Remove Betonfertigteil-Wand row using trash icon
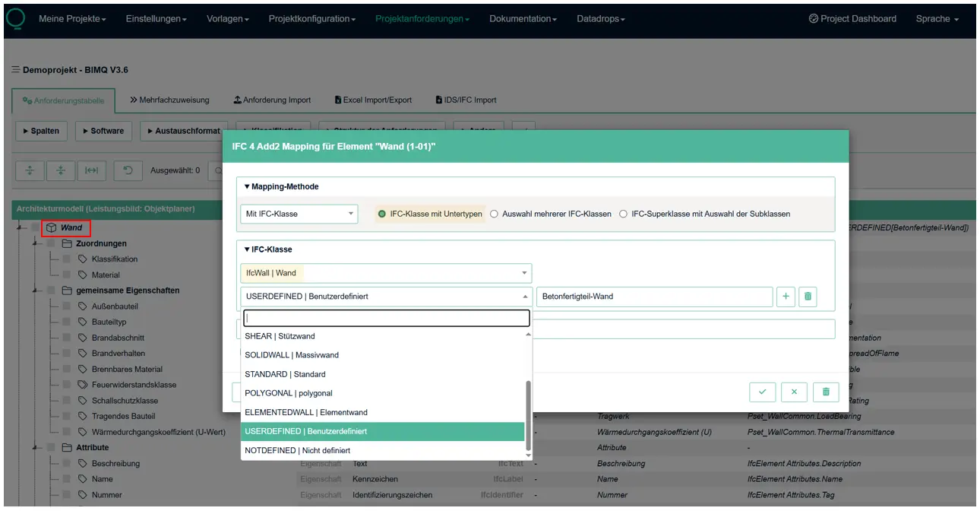 click(x=808, y=297)
